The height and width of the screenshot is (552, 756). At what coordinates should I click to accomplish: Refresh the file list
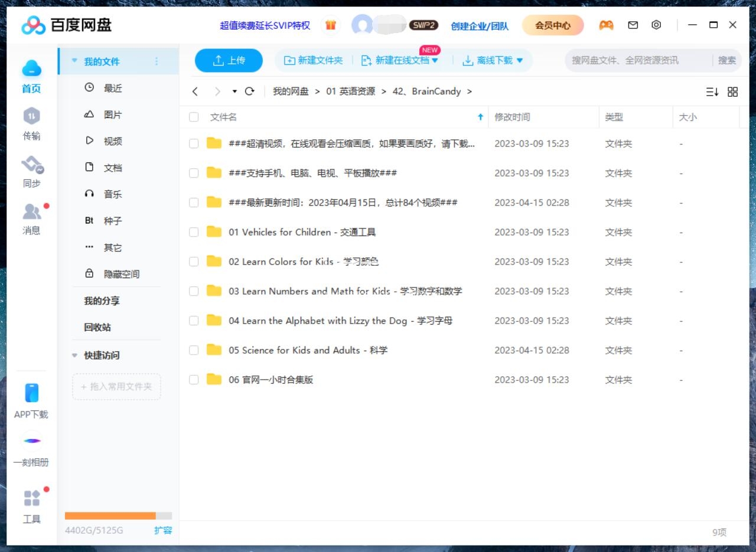pos(249,92)
